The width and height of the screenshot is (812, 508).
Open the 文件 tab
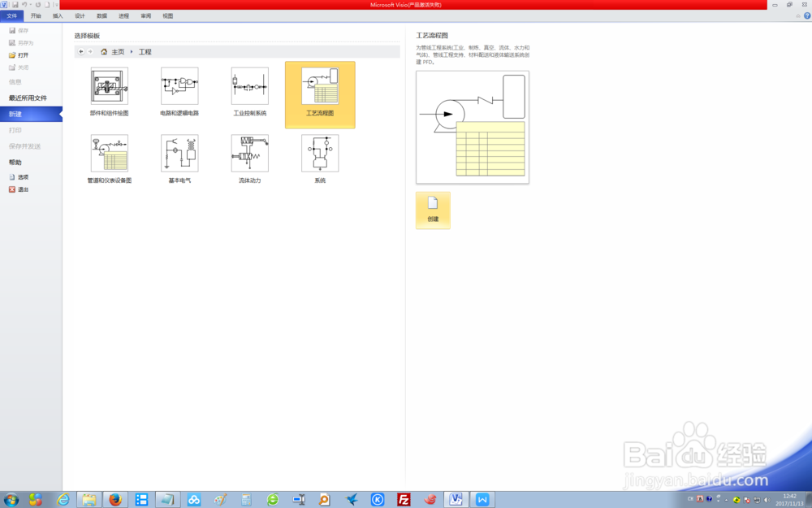[x=12, y=16]
